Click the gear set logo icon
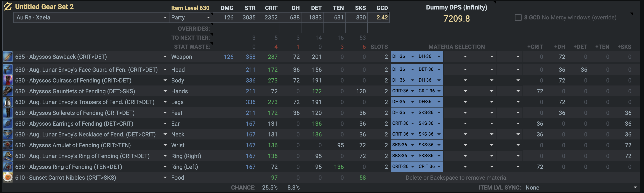Image resolution: width=644 pixels, height=193 pixels. 8,7
